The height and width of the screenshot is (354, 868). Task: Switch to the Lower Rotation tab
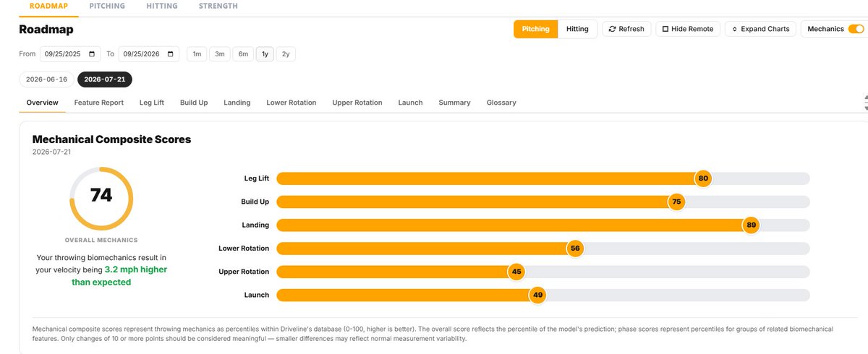[292, 103]
